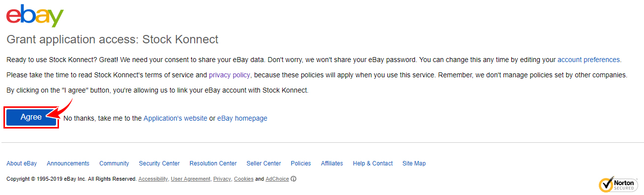This screenshot has height=195, width=644.
Task: Visit the Community footer link
Action: [114, 163]
